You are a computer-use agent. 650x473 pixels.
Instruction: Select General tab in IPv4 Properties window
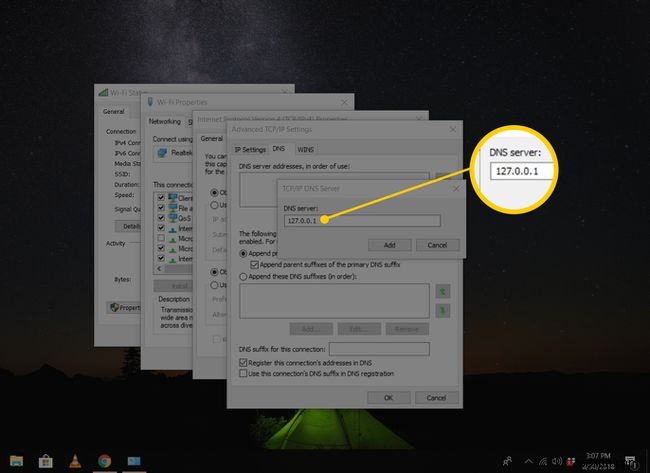(212, 138)
